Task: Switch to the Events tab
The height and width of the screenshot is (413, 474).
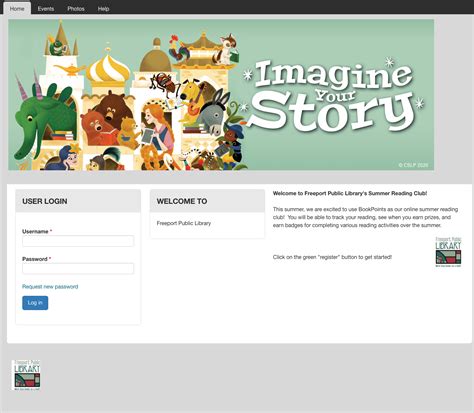Action: click(46, 9)
